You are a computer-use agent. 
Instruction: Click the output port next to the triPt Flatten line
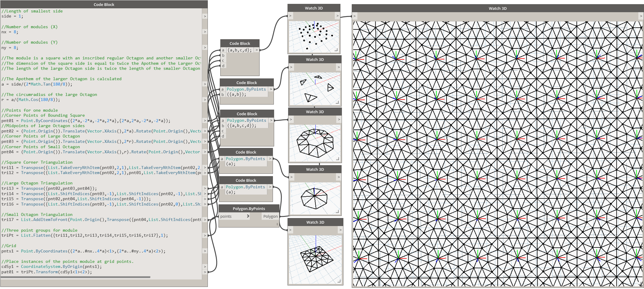tap(205, 235)
